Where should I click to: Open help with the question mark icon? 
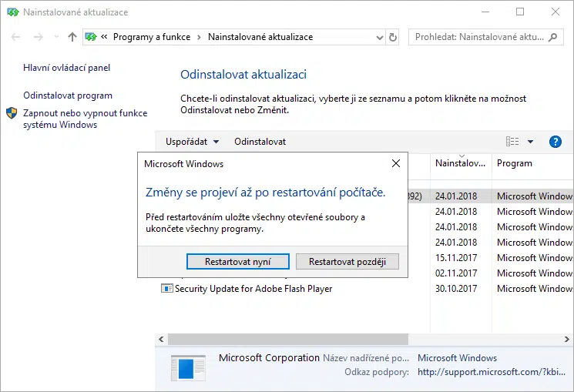tap(555, 141)
